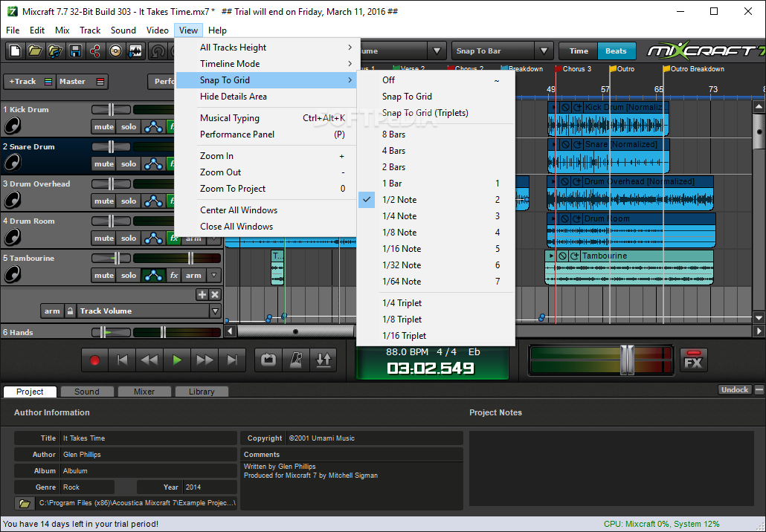Expand the Tambourine clip on the timeline
The image size is (766, 532).
552,256
